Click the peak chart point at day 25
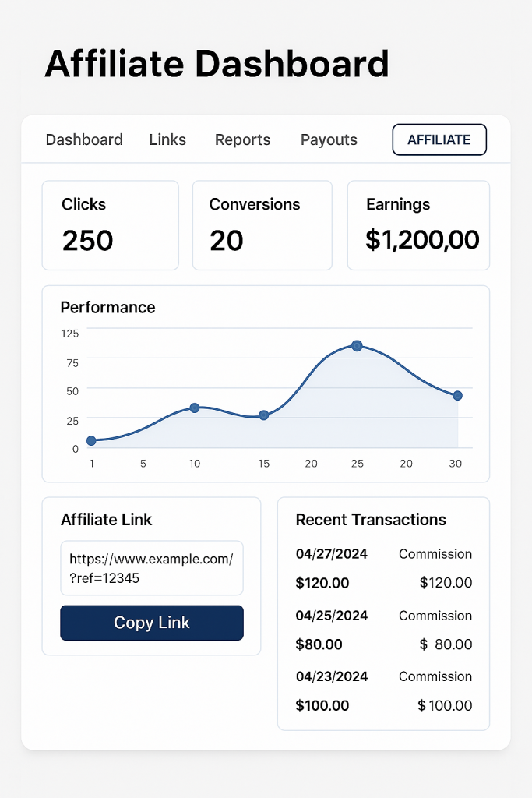Image resolution: width=532 pixels, height=798 pixels. (357, 345)
